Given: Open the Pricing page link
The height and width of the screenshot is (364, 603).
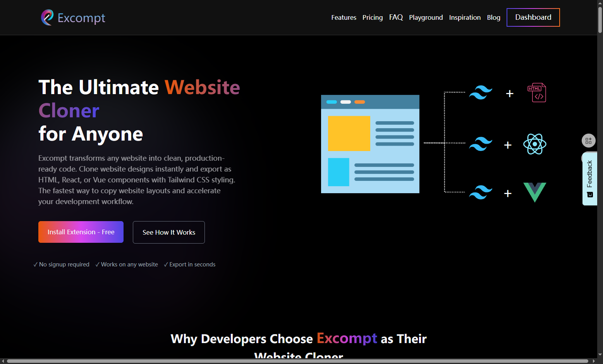Looking at the screenshot, I should 372,17.
